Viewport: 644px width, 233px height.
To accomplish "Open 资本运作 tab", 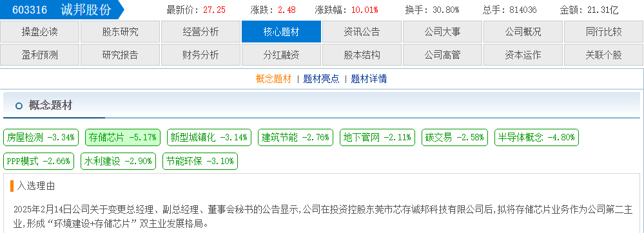I will pos(523,55).
